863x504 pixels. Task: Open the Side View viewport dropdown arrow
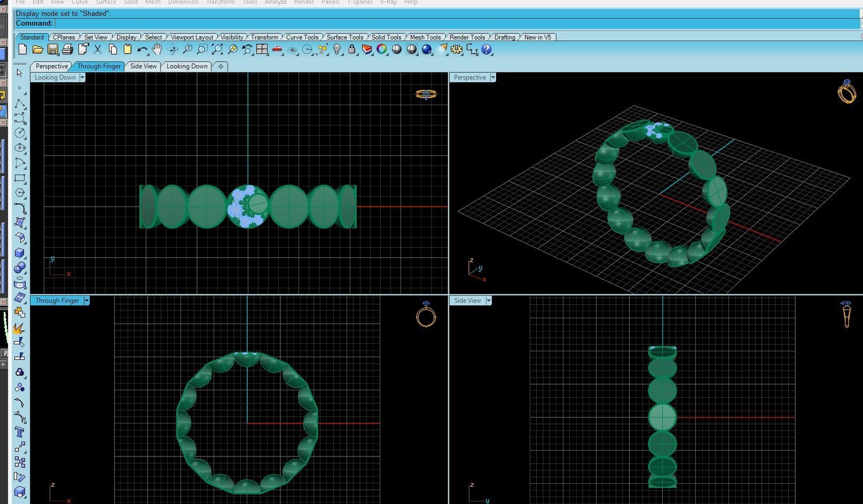489,301
